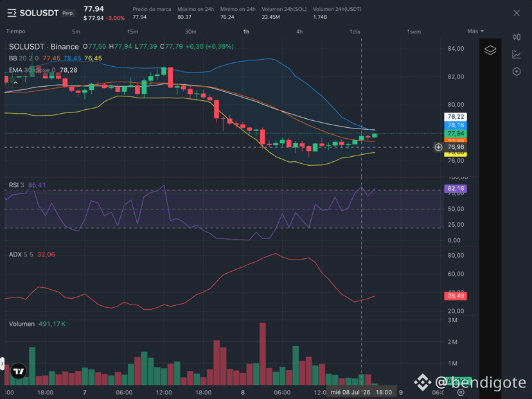This screenshot has width=532, height=399.
Task: Open the SOLUSDT symbol list menu icon
Action: click(x=12, y=13)
